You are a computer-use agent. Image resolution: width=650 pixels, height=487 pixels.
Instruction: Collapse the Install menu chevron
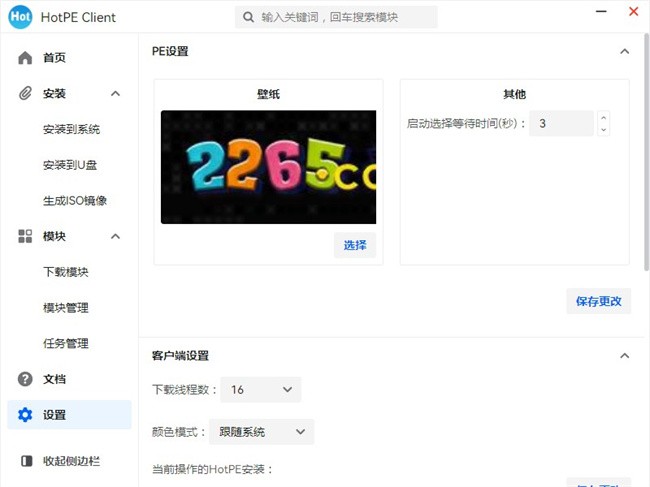(x=115, y=93)
